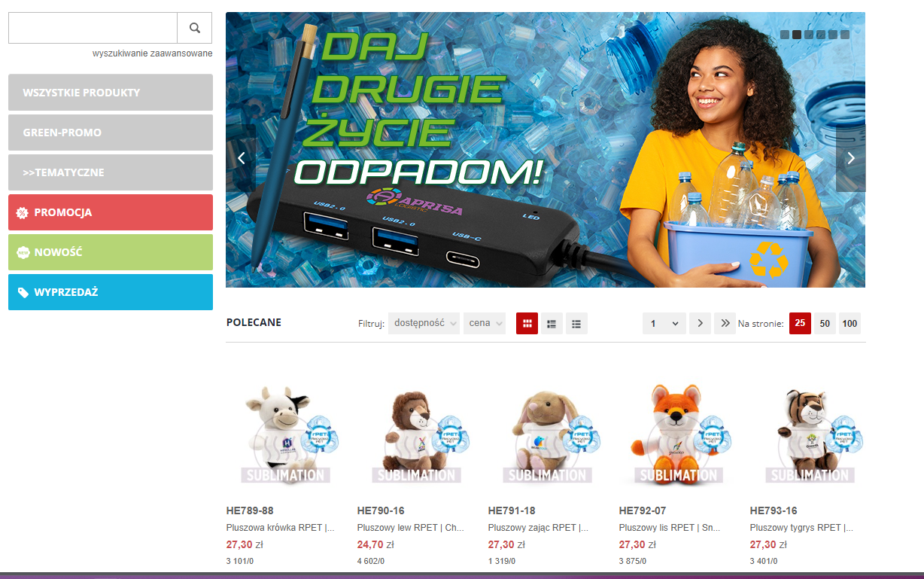Switch to grid view layout

(527, 324)
